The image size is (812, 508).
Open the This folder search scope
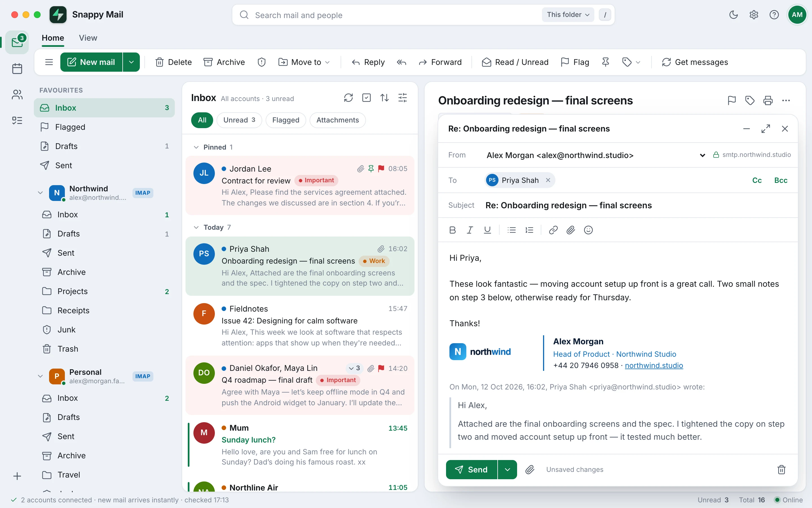pyautogui.click(x=568, y=15)
